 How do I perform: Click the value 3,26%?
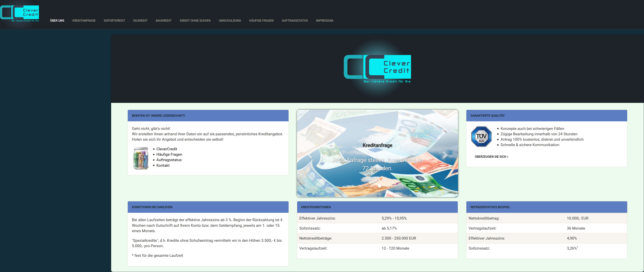pos(572,248)
